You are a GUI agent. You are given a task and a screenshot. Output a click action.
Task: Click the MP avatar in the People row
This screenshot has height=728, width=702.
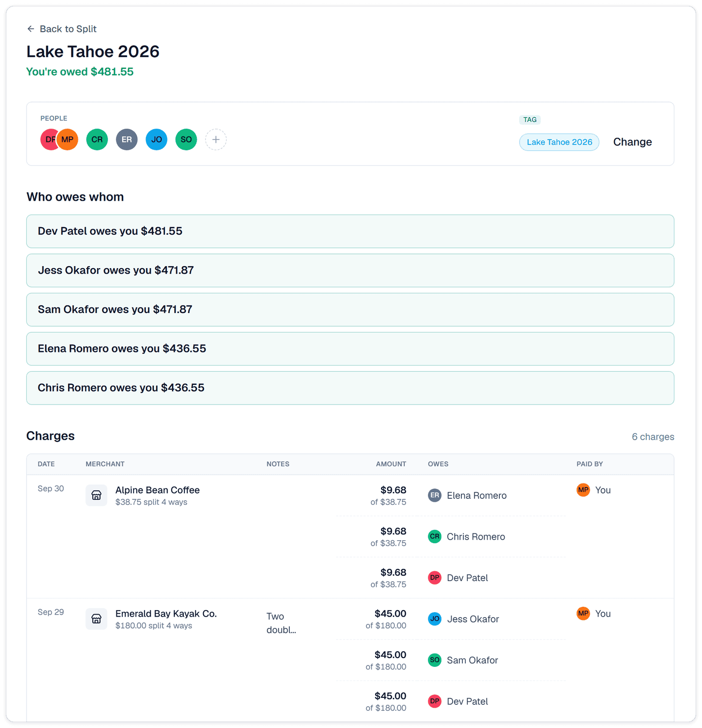(x=68, y=139)
